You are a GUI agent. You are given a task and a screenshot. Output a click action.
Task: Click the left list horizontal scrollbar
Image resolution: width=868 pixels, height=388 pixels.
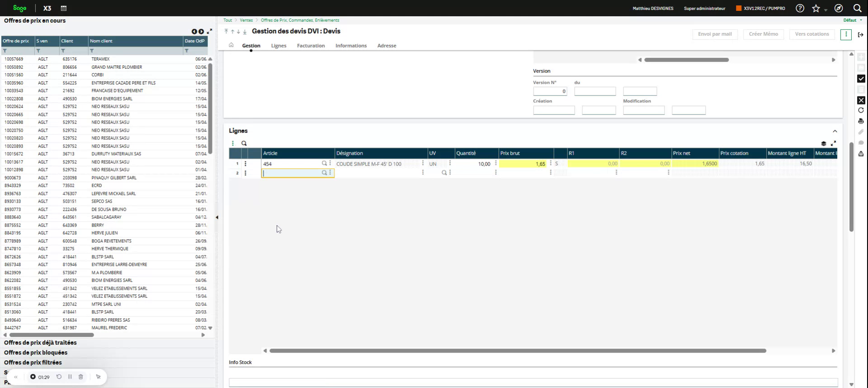(x=52, y=335)
